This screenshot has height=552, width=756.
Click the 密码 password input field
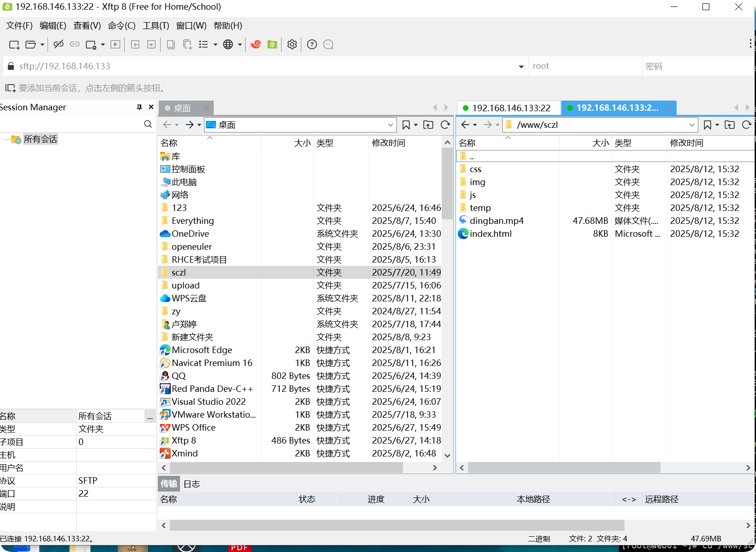click(x=698, y=66)
